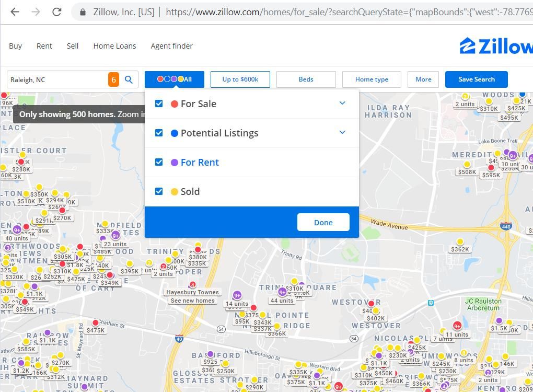Click the $402K price label
This screenshot has width=533, height=392.
point(376,318)
